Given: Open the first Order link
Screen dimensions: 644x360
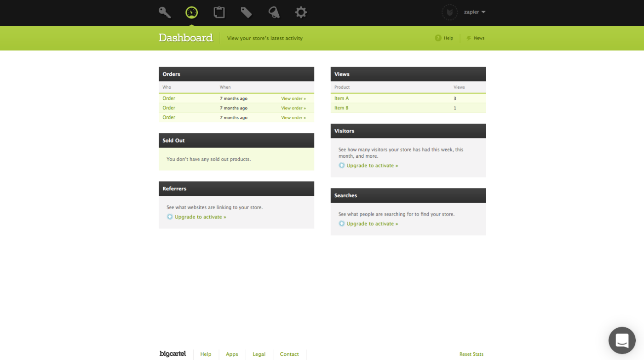Looking at the screenshot, I should point(169,98).
